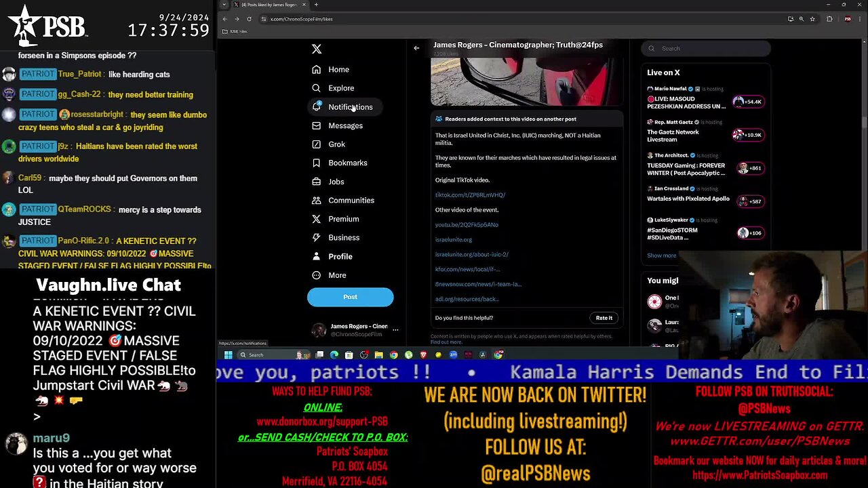Image resolution: width=868 pixels, height=488 pixels.
Task: Open Microsoft Store from taskbar
Action: click(349, 354)
